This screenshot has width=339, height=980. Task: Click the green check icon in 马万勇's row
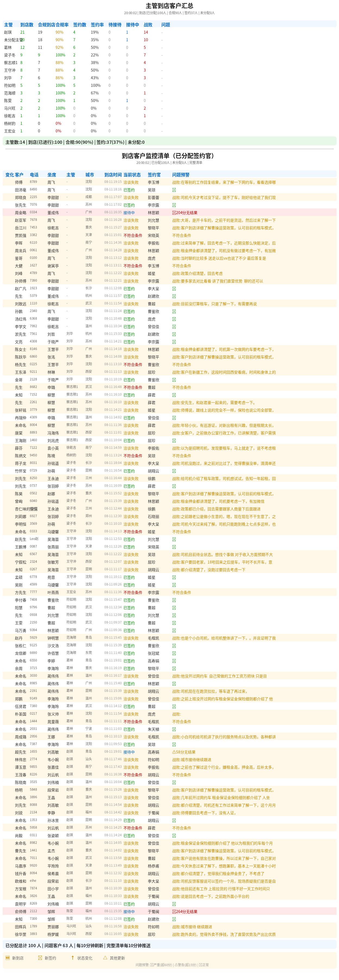[x=174, y=631]
